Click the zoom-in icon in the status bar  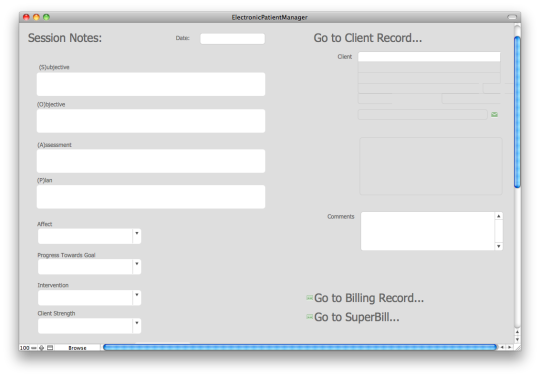tap(42, 348)
